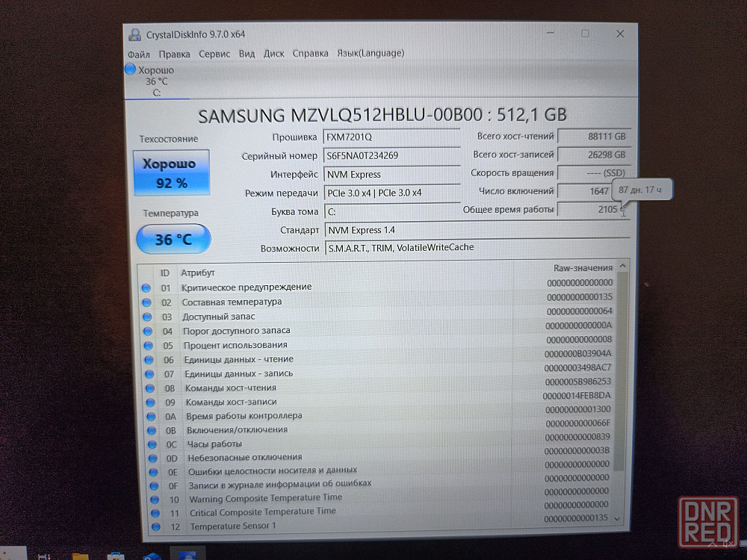This screenshot has height=560, width=747.
Task: Click status dot for Warning Composite Temperature Time
Action: coord(155,500)
